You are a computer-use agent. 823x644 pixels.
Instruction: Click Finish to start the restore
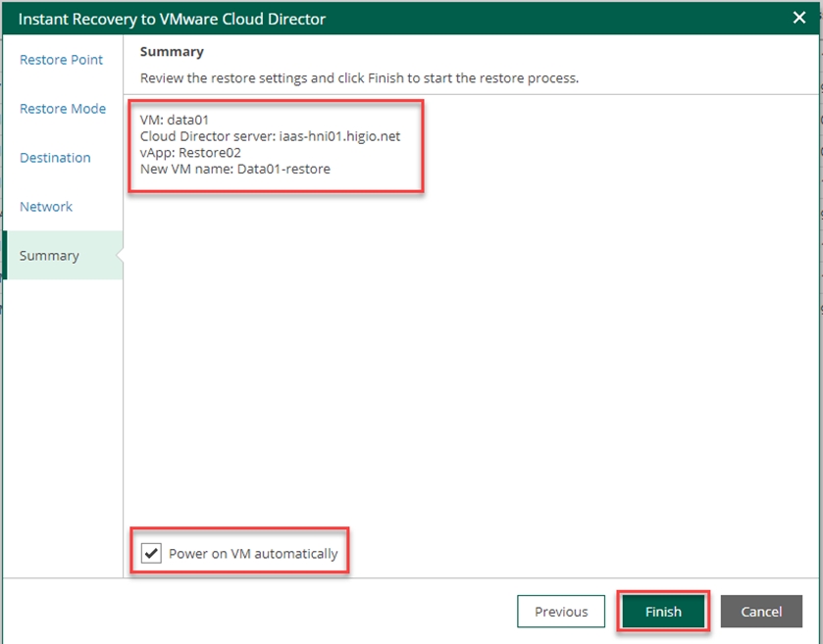[x=663, y=612]
